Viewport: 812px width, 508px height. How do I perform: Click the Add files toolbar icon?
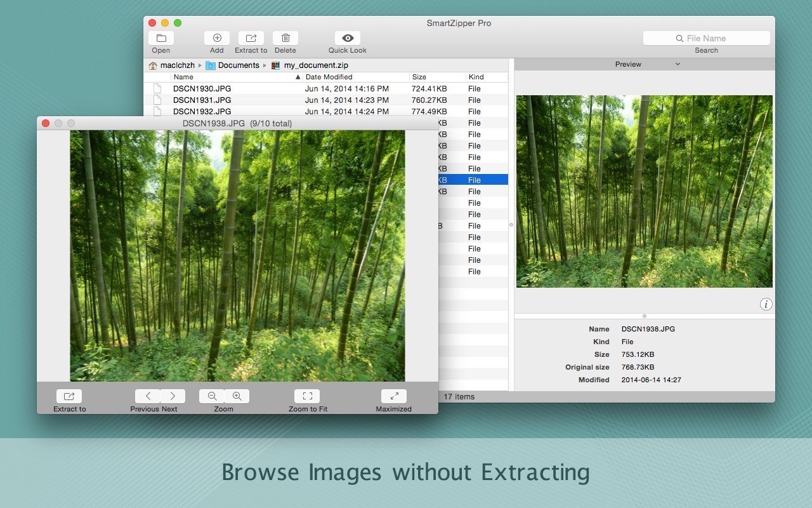pos(217,38)
